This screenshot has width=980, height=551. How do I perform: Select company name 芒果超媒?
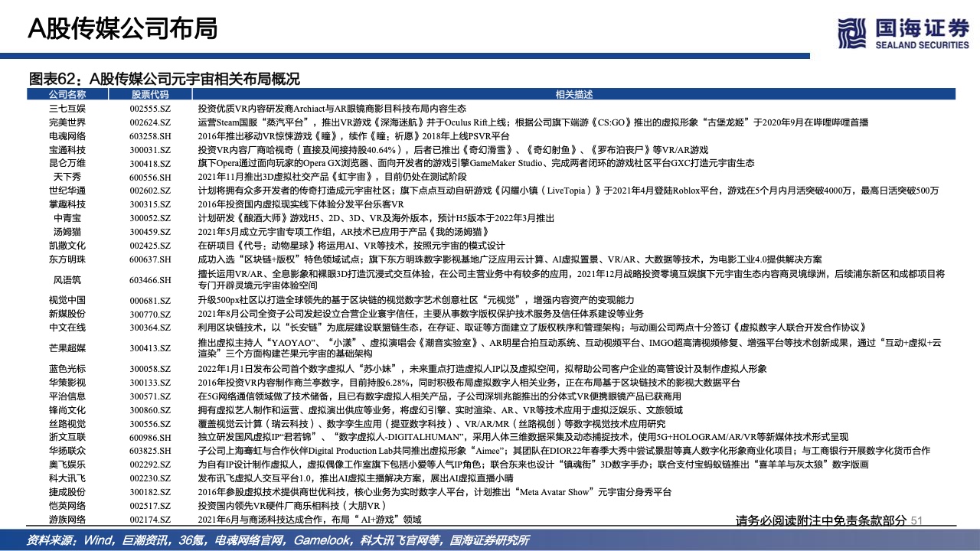[67, 347]
